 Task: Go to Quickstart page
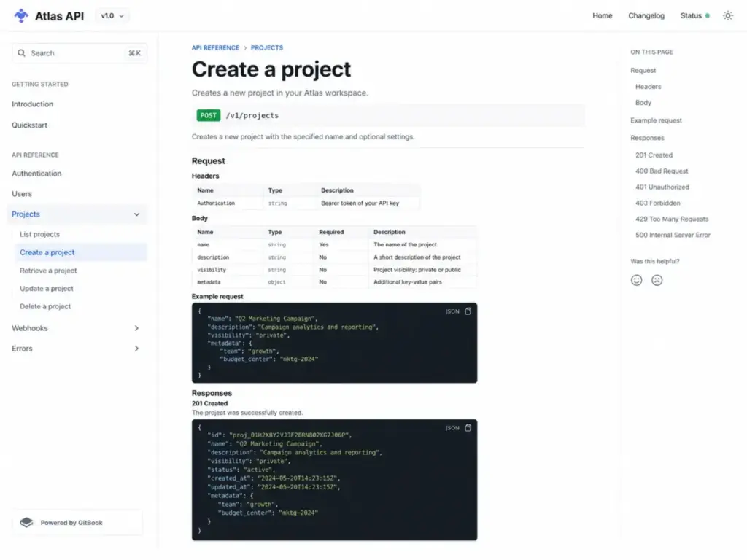point(29,125)
